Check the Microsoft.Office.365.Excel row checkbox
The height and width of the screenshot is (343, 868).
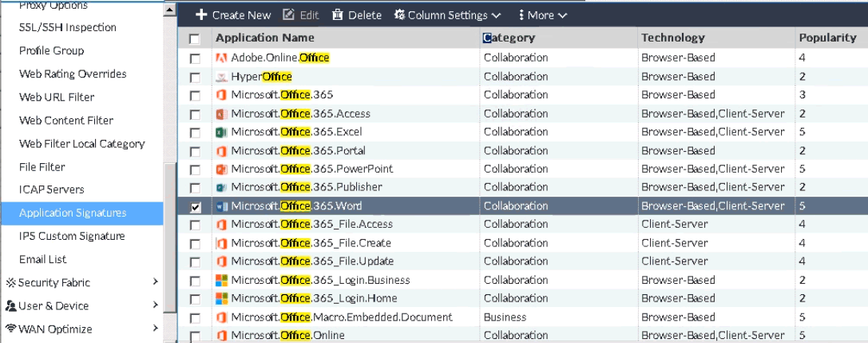click(195, 133)
